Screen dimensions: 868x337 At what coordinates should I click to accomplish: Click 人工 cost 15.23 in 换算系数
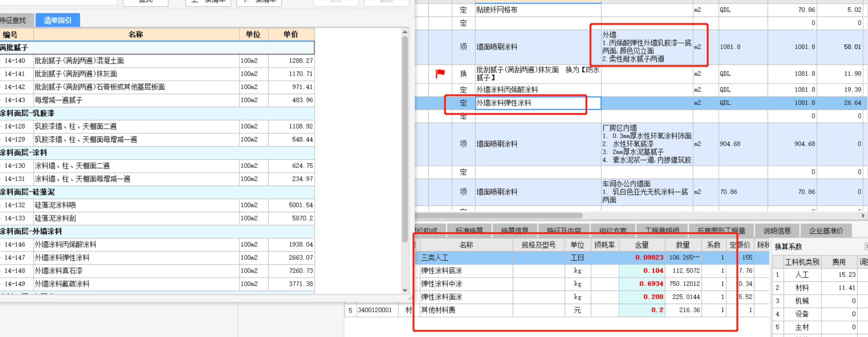847,274
